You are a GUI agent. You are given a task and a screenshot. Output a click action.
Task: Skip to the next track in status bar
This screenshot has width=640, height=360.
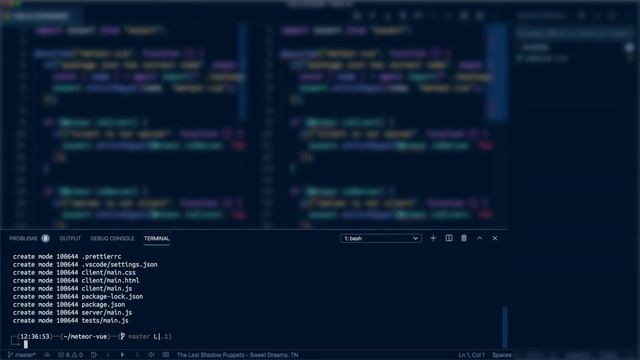tap(137, 355)
